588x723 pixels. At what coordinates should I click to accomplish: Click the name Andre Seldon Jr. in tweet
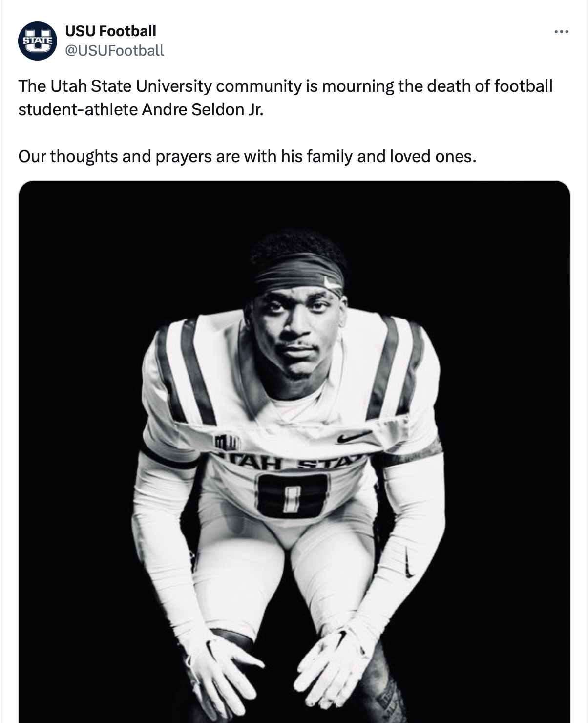[x=202, y=109]
